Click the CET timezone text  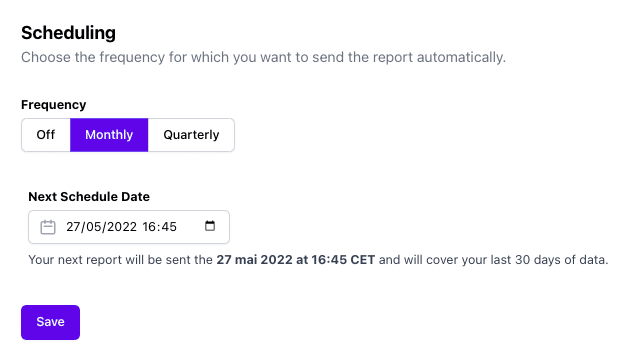tap(362, 260)
